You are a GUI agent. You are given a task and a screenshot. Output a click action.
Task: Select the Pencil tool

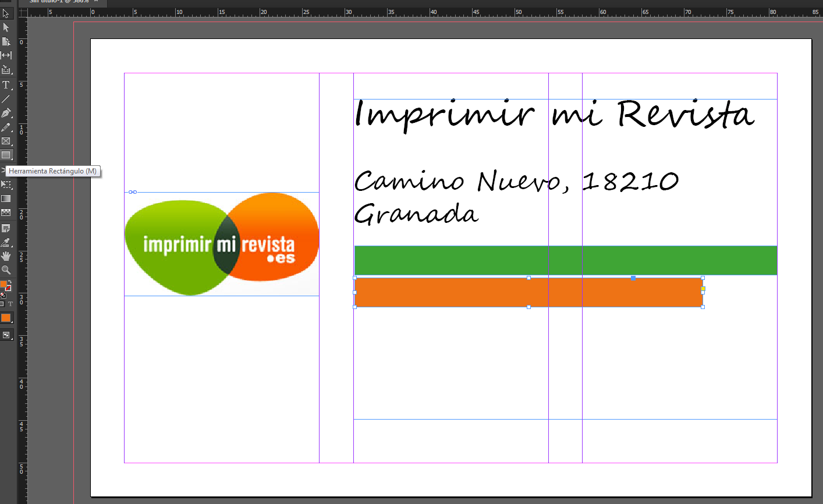coord(6,127)
